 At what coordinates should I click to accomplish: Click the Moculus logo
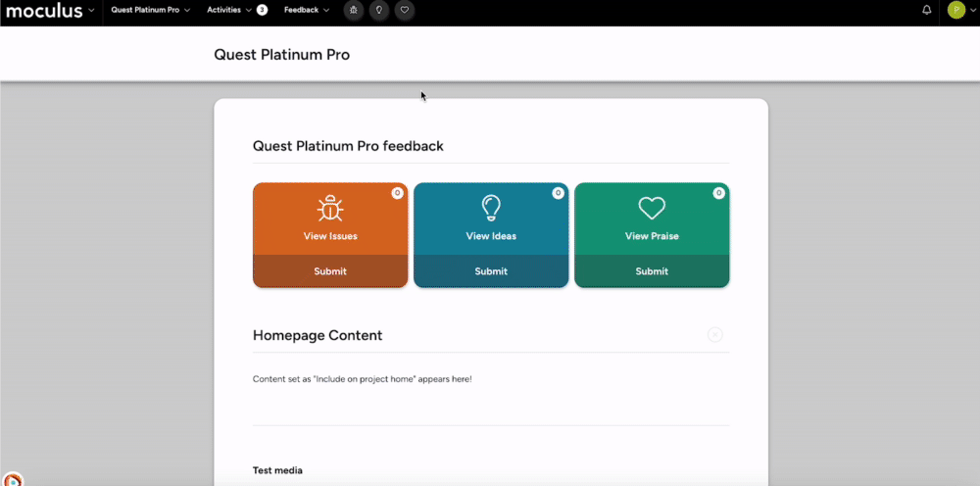pos(44,11)
